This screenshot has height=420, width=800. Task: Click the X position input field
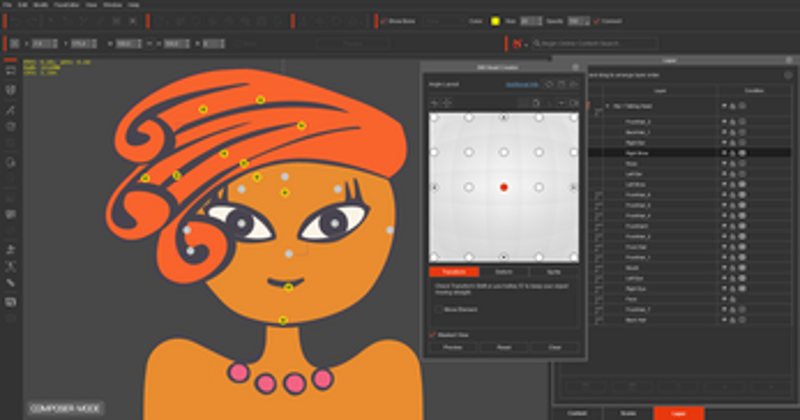44,44
